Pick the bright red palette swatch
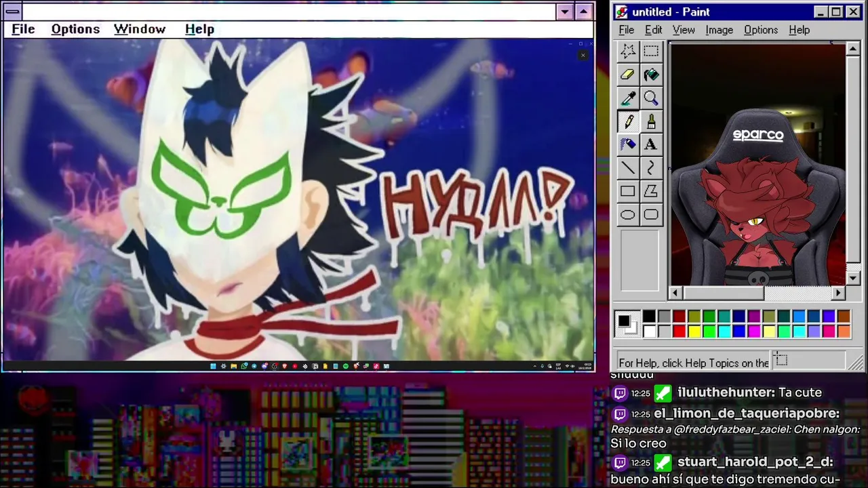868x488 pixels. pos(679,331)
